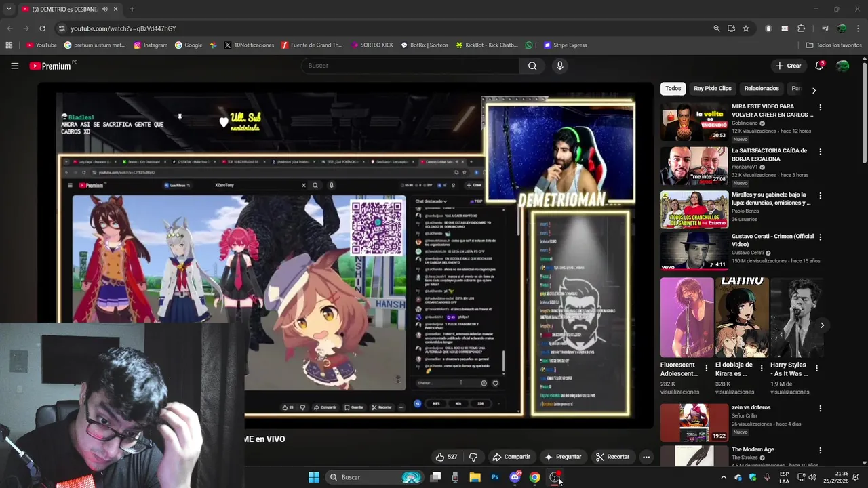Click the Crear button
Screen dimensions: 868x488
789,66
